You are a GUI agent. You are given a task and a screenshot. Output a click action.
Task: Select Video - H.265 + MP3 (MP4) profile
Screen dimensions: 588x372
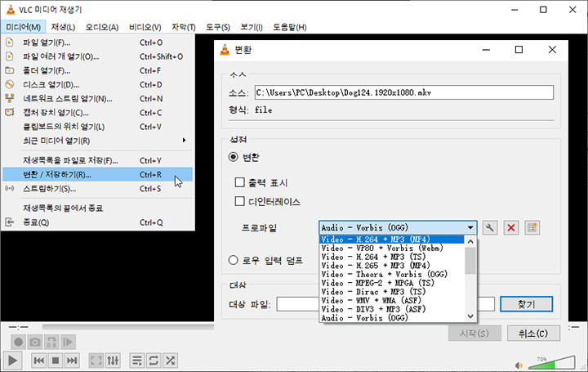click(392, 266)
